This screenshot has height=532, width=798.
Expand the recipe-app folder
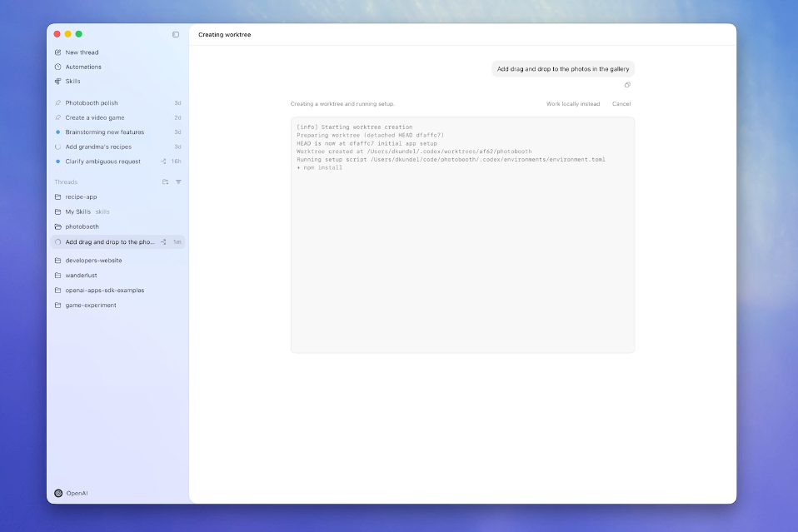[81, 197]
